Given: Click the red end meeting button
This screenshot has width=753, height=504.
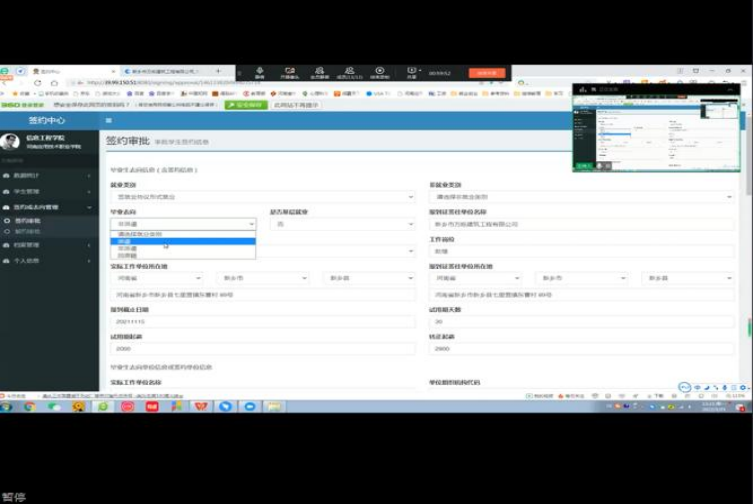Looking at the screenshot, I should (x=487, y=73).
